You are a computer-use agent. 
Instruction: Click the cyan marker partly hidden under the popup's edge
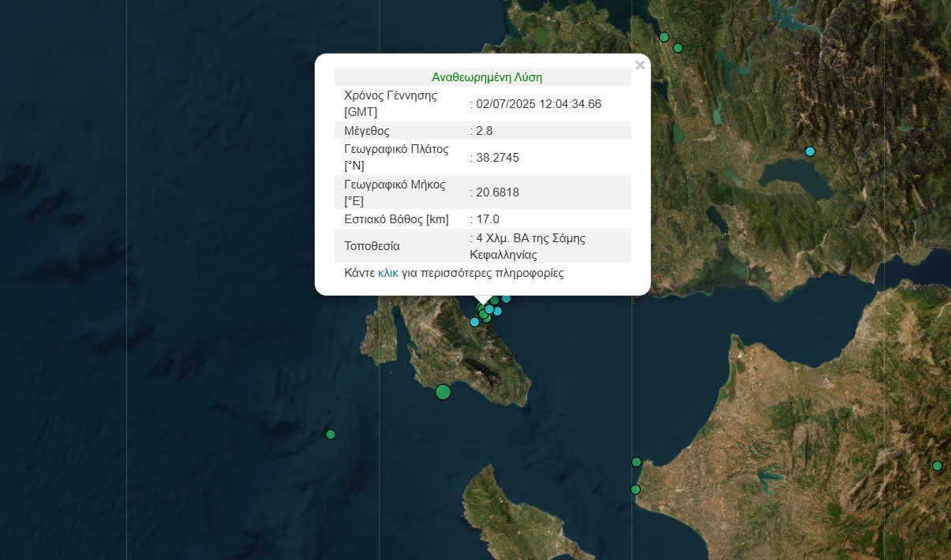506,299
